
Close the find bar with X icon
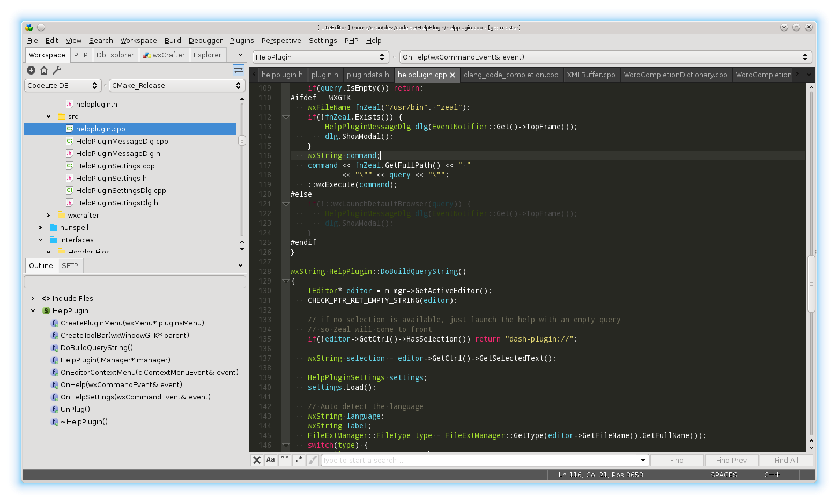click(x=257, y=460)
